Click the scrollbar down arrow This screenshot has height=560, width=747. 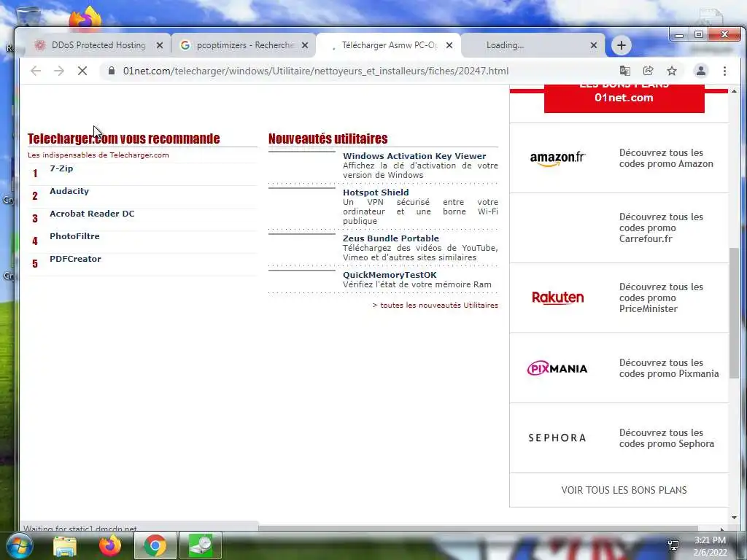pyautogui.click(x=734, y=518)
